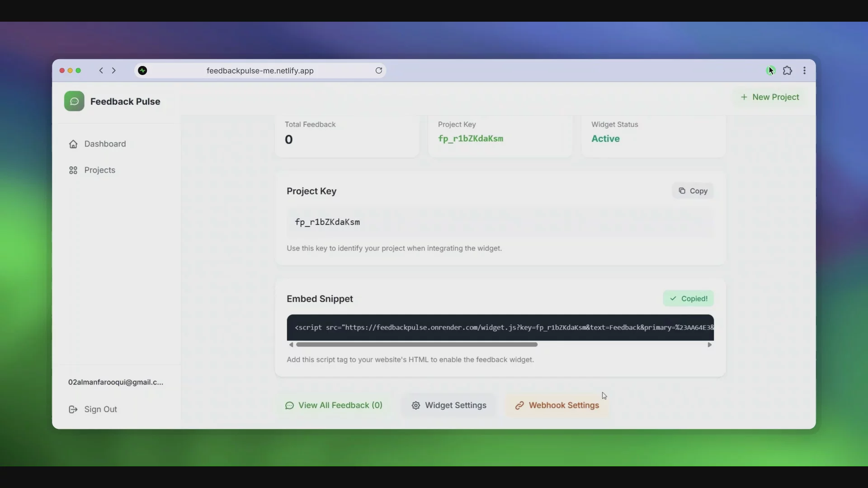
Task: Click the Projects grid icon
Action: pos(73,170)
